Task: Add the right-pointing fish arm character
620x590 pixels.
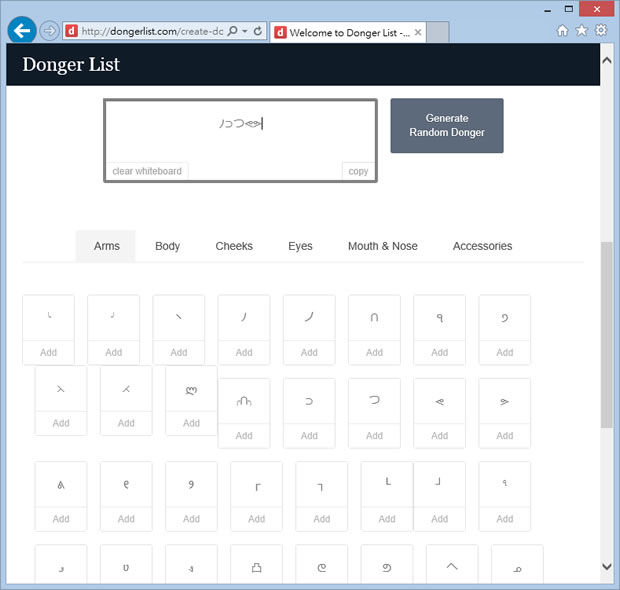Action: click(x=505, y=436)
